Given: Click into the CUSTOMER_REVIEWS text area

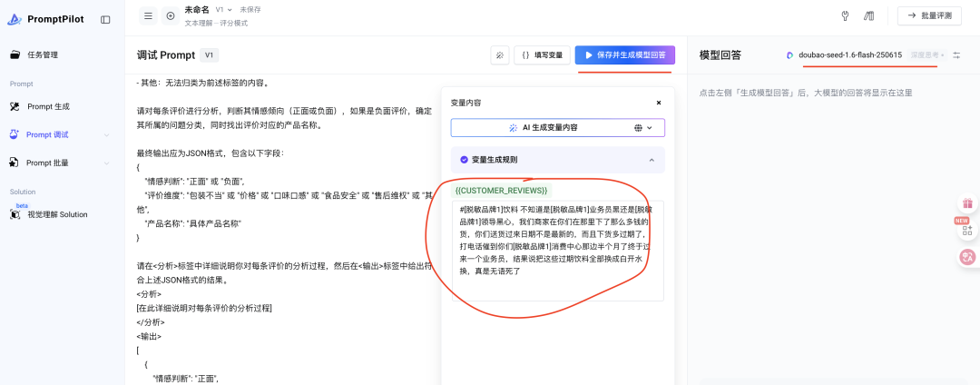Looking at the screenshot, I should click(x=557, y=251).
